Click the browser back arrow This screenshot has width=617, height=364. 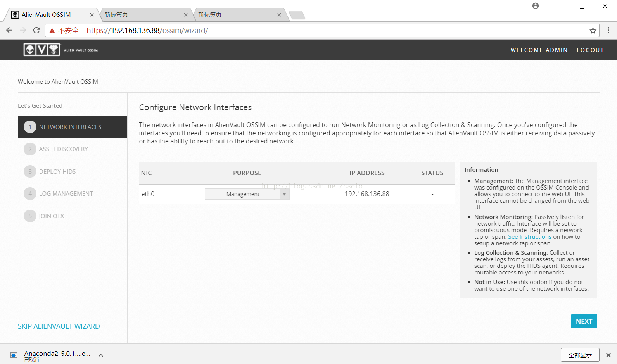9,30
